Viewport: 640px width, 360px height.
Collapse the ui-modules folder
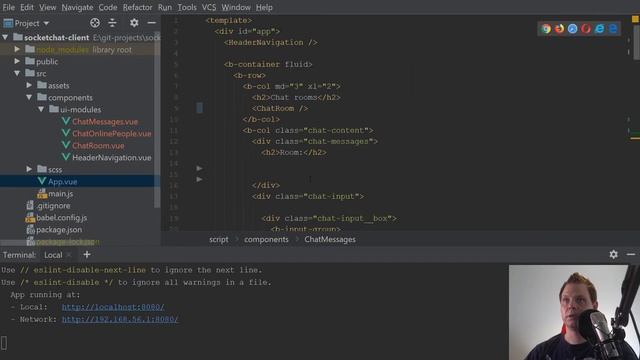pyautogui.click(x=41, y=109)
